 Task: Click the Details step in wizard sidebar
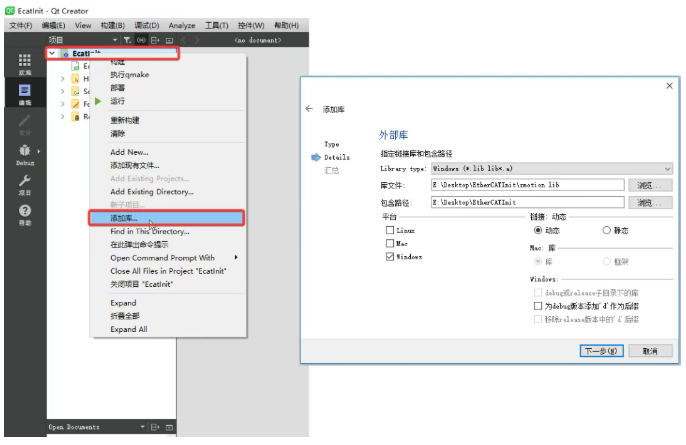(336, 157)
